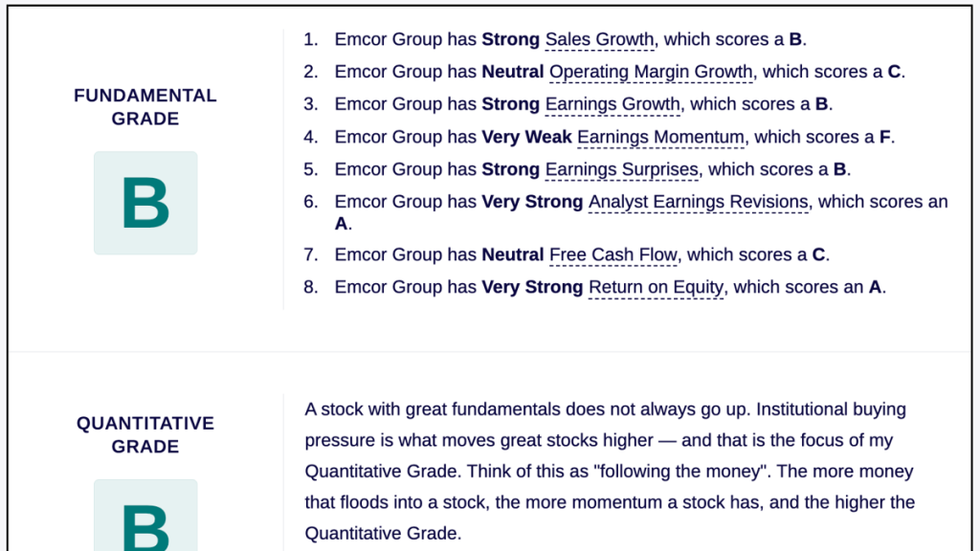Click the Neutral rating for Operating Margin Growth

[x=513, y=72]
